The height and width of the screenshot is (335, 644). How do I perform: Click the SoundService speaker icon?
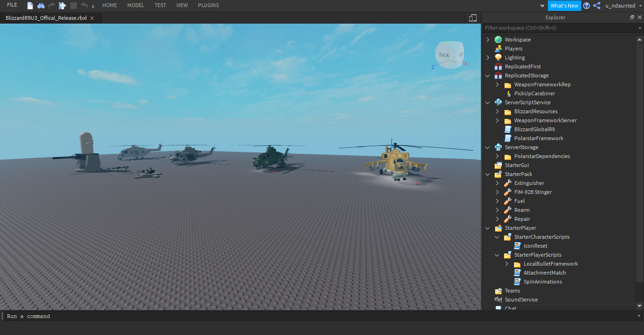click(498, 300)
